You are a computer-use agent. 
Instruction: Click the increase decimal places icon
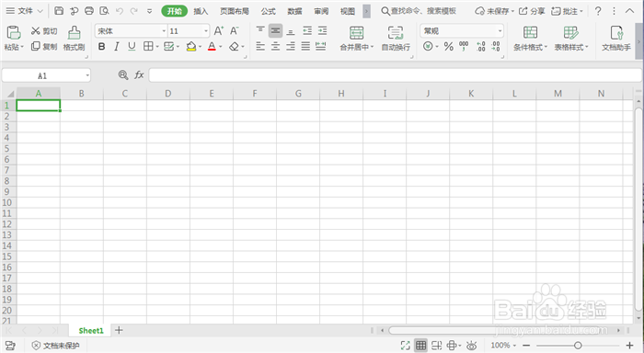tap(481, 46)
